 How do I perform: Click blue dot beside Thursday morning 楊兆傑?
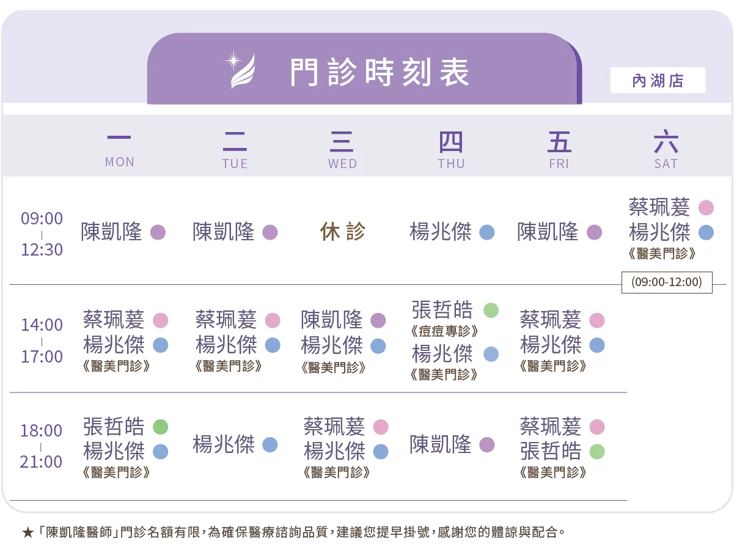pos(486,232)
